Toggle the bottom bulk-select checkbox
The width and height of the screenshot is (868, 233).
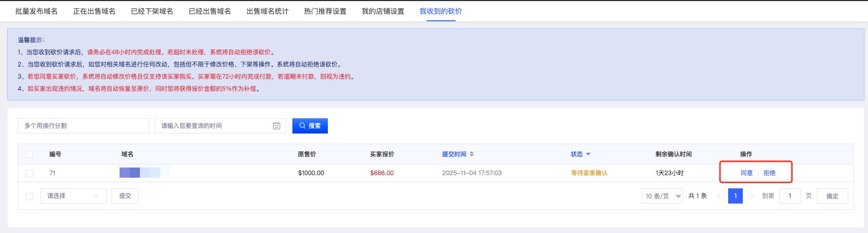click(x=29, y=196)
